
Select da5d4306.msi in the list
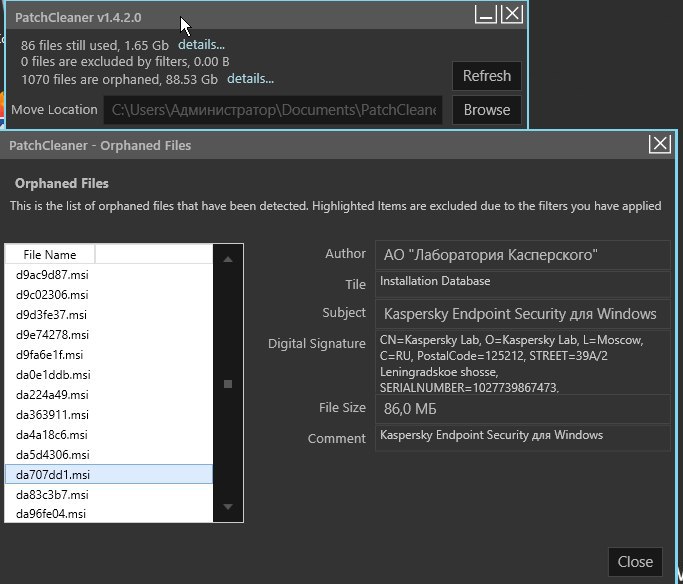tap(108, 455)
